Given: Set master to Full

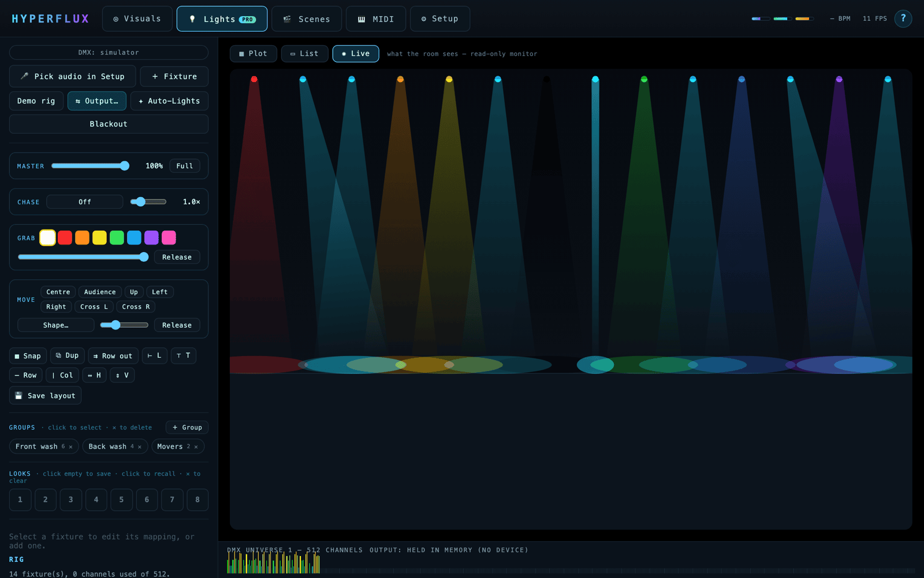Looking at the screenshot, I should pyautogui.click(x=185, y=166).
